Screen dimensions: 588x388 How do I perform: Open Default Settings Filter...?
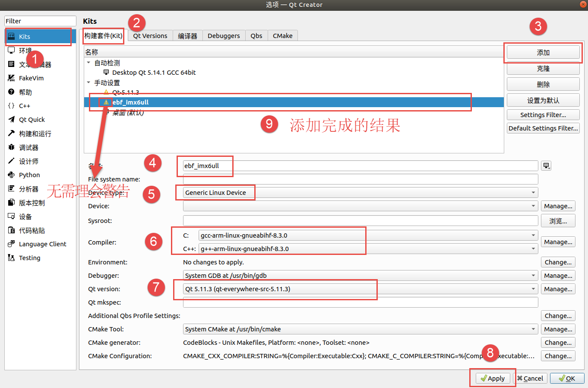coord(543,128)
